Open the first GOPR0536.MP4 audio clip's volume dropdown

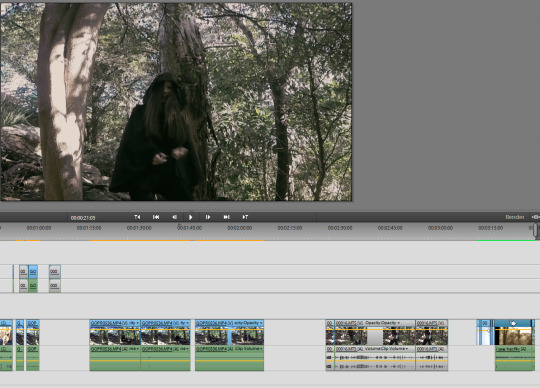coord(137,349)
